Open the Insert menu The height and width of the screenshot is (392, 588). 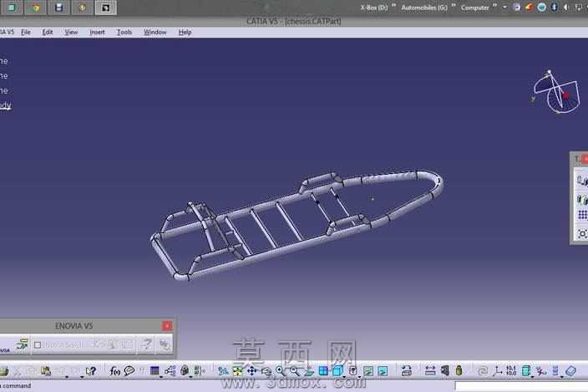pyautogui.click(x=97, y=33)
